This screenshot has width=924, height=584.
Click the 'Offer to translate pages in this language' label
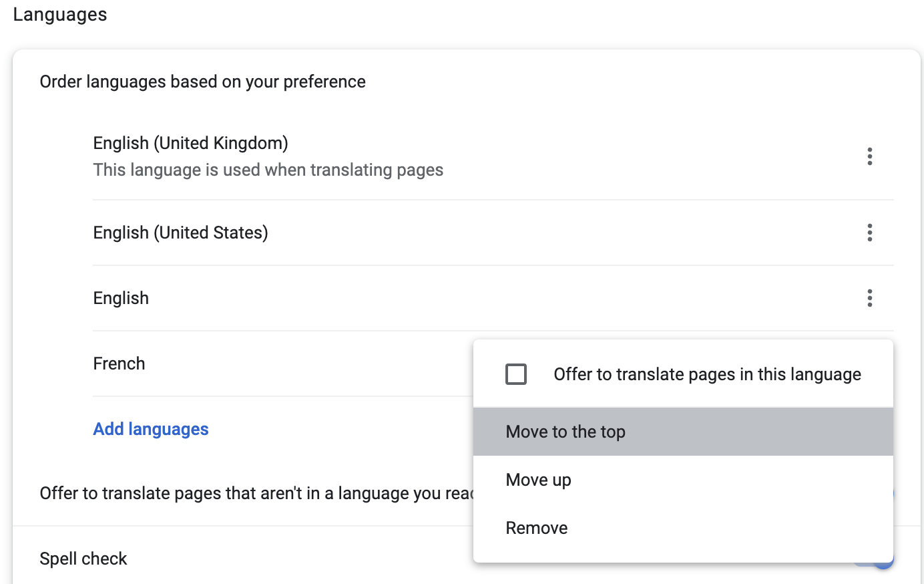pyautogui.click(x=707, y=374)
